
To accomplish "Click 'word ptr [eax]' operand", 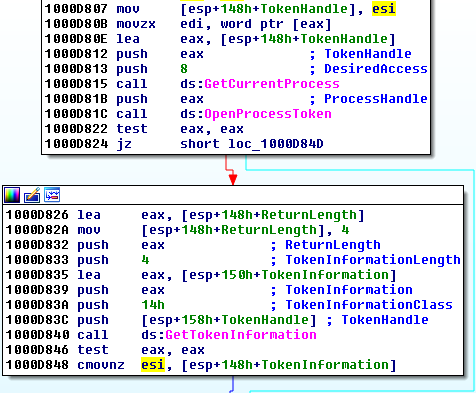I will 276,24.
